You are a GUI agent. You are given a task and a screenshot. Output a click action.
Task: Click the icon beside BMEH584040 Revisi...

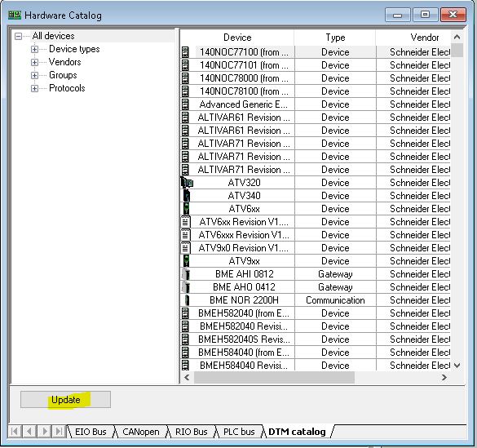(185, 366)
